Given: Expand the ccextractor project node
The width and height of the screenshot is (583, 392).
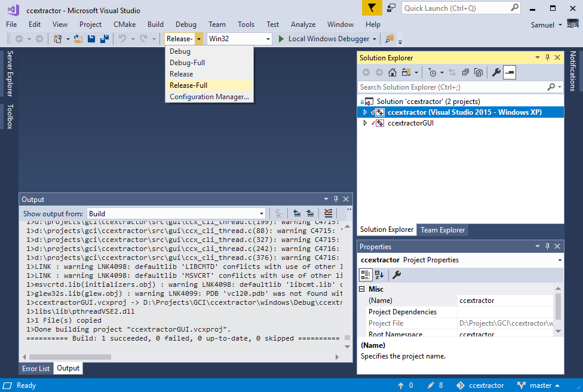Looking at the screenshot, I should coord(365,112).
